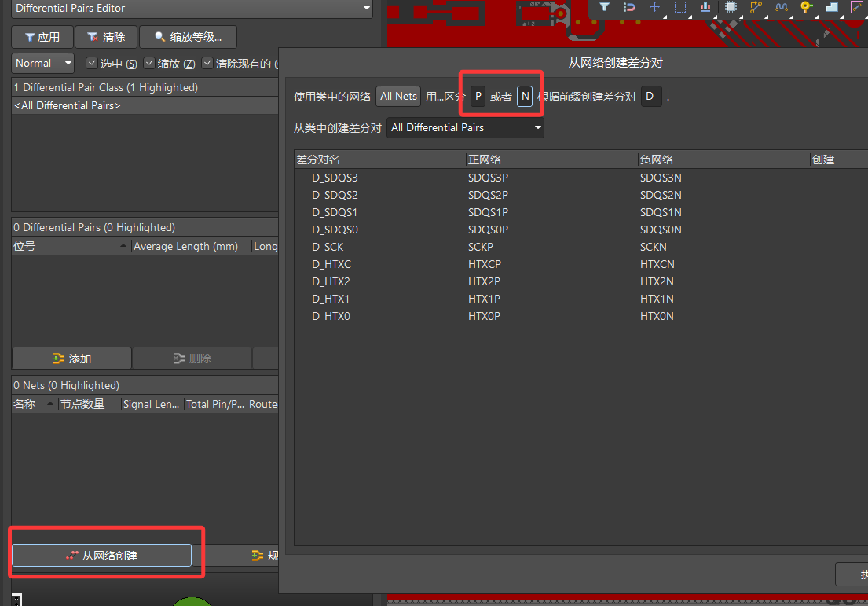Click the Signal Len... column header
The image size is (868, 606).
click(x=152, y=404)
